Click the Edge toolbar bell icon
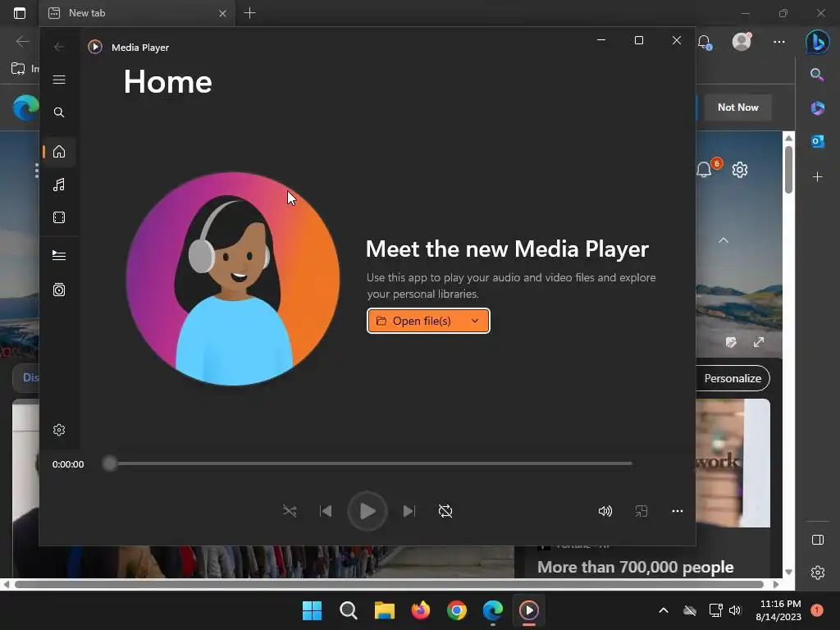 (705, 43)
